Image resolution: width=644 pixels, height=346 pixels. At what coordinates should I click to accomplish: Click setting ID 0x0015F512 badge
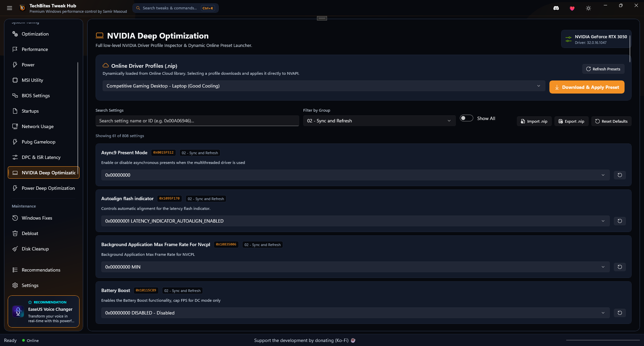point(163,153)
